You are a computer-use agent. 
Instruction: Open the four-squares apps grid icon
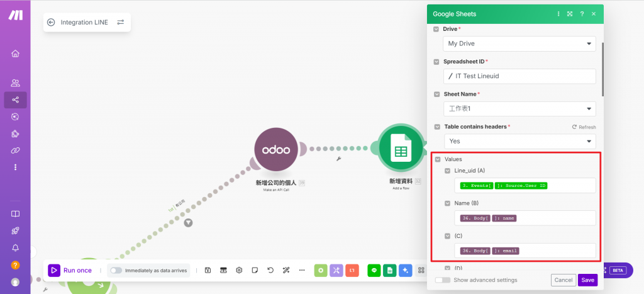(421, 270)
